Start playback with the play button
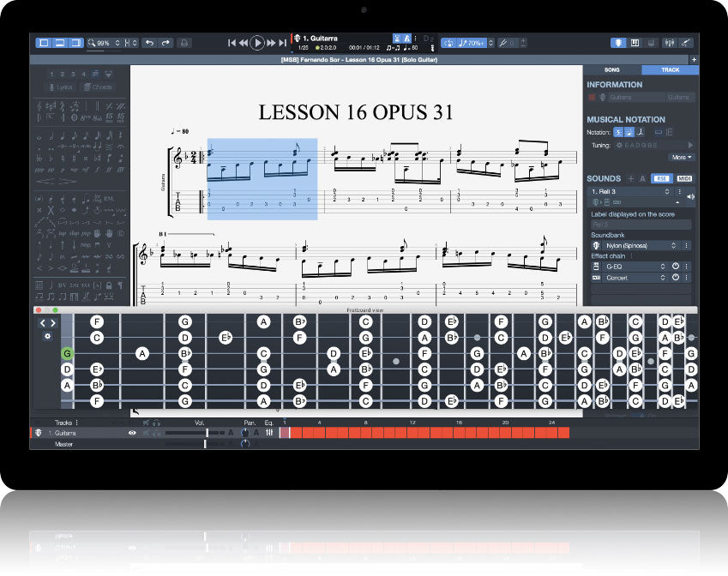Screen dimensions: 728x576 pos(256,43)
